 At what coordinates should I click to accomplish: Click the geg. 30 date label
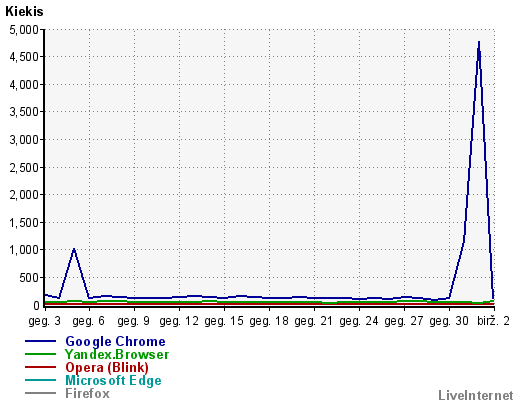[x=449, y=321]
